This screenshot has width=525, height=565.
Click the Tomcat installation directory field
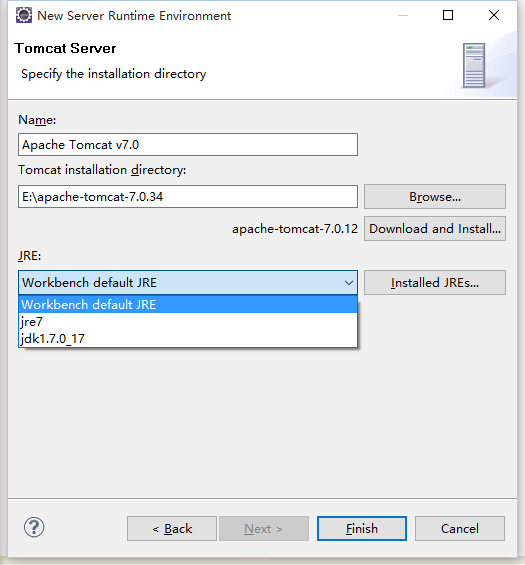coord(188,196)
